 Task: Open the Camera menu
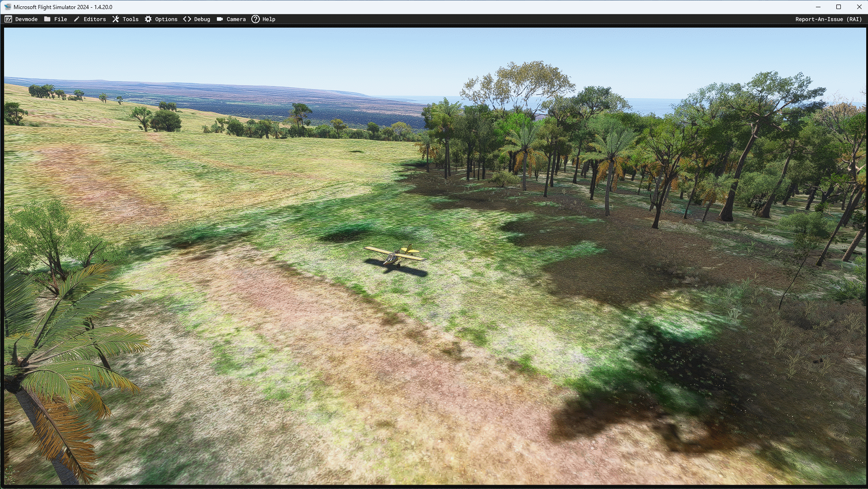[x=231, y=19]
